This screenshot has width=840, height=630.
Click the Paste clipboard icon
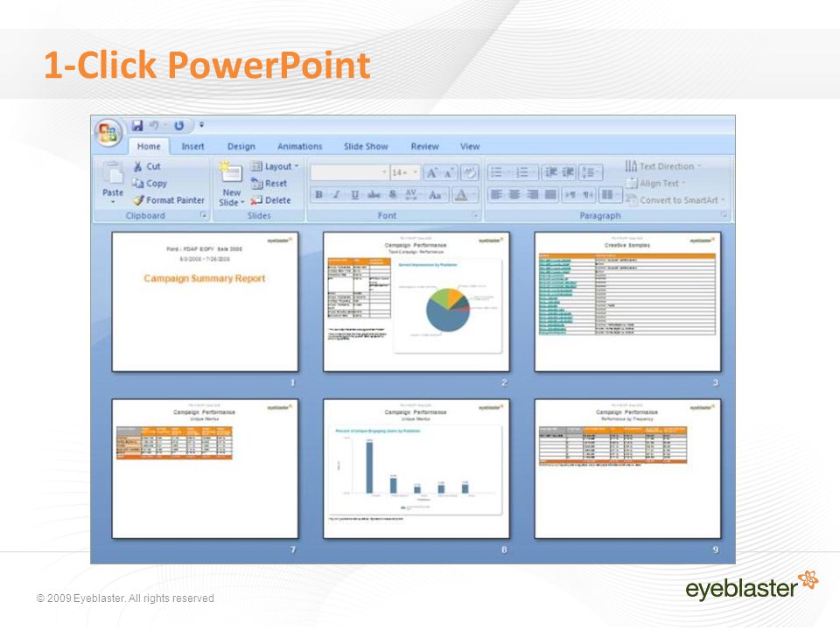pyautogui.click(x=113, y=173)
